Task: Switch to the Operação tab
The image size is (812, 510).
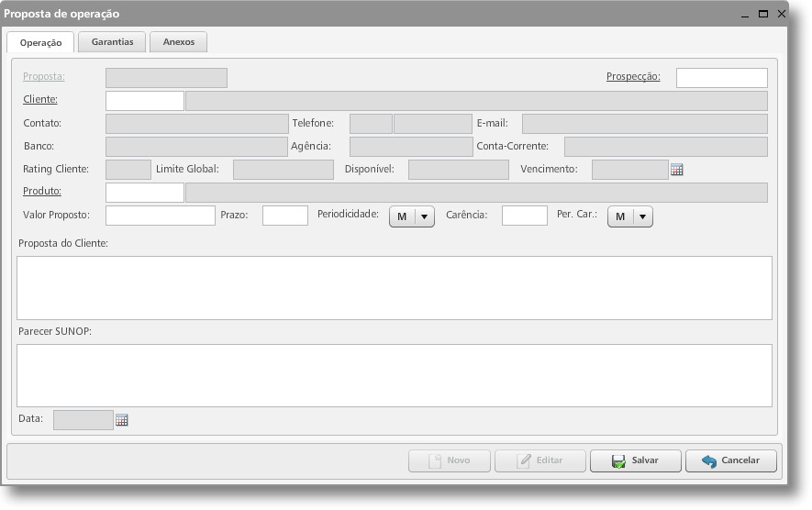Action: 40,42
